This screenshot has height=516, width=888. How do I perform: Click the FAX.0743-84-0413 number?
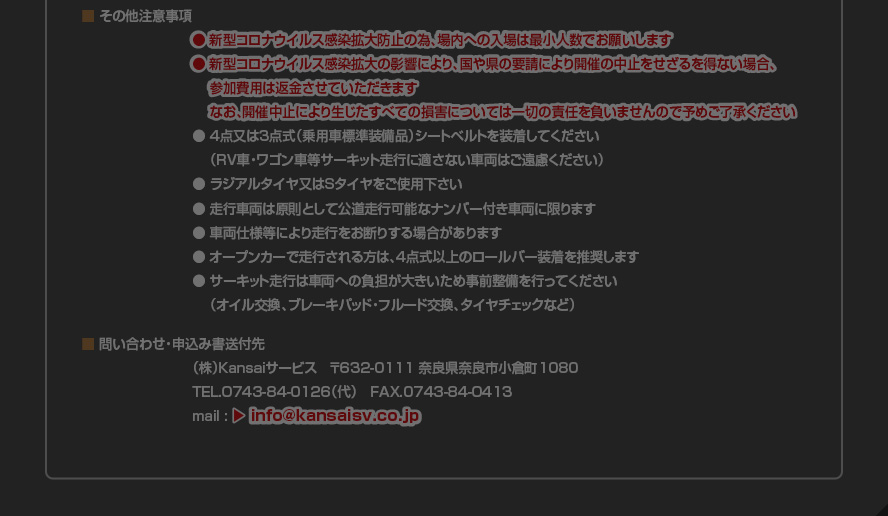tap(441, 392)
